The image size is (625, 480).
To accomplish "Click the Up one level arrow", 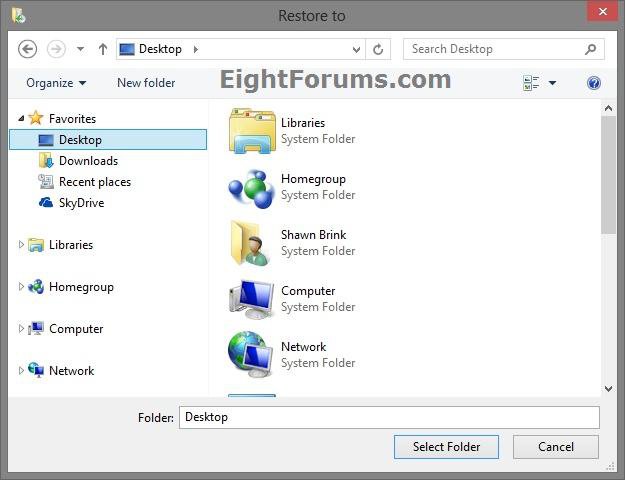I will [x=102, y=49].
